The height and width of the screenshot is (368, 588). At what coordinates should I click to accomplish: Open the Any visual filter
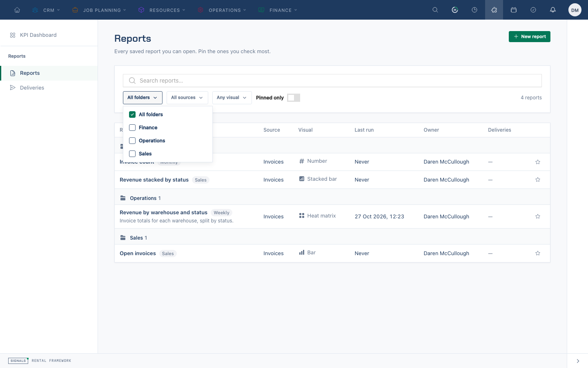(x=232, y=98)
